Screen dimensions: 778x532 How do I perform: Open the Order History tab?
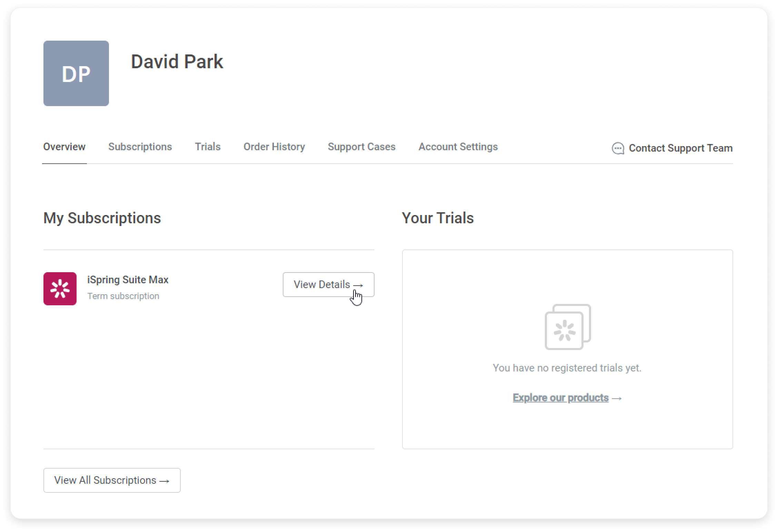pos(274,147)
